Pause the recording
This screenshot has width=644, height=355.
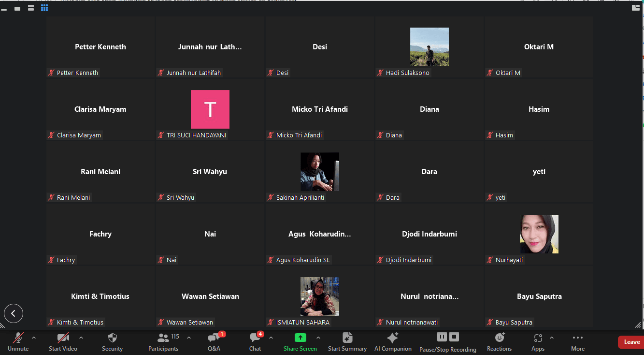(x=442, y=337)
